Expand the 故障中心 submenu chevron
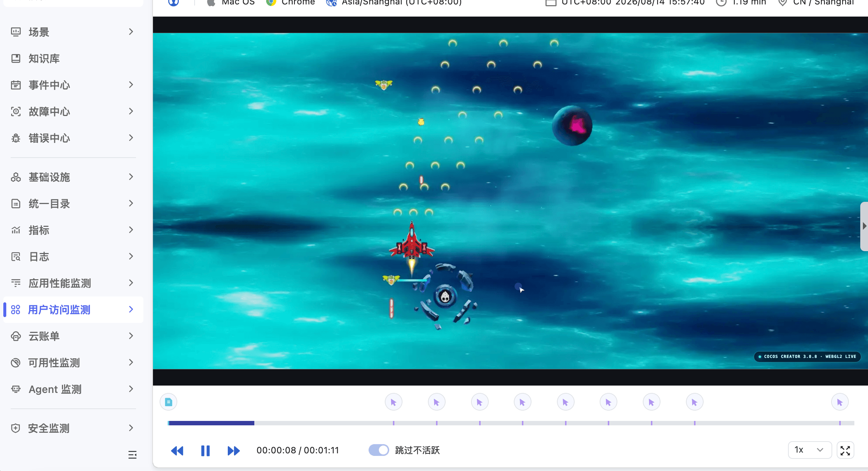The height and width of the screenshot is (471, 868). click(x=131, y=112)
